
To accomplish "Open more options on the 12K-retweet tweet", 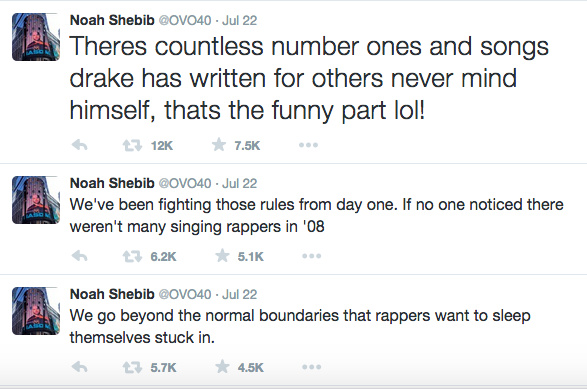I will click(x=308, y=145).
